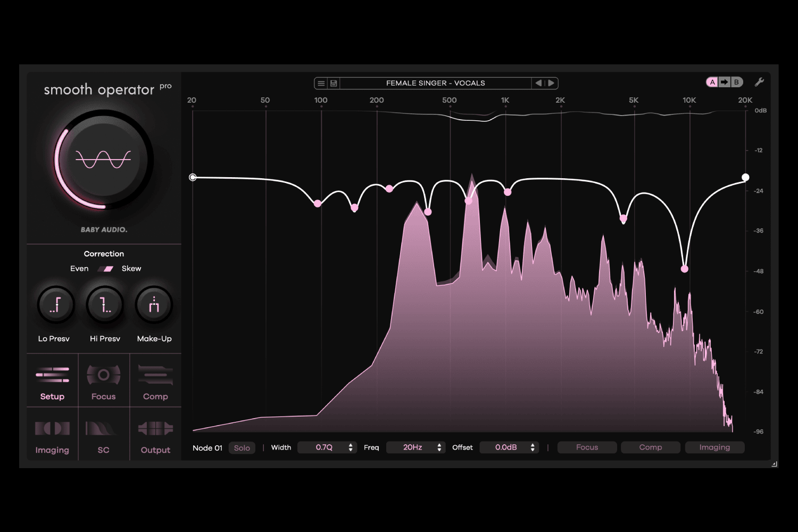Open plugin settings with the wrench icon
Image resolution: width=798 pixels, height=532 pixels.
point(760,81)
